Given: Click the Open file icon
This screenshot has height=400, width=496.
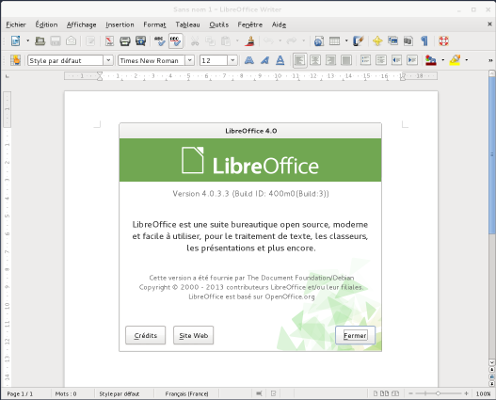Looking at the screenshot, I should click(40, 41).
